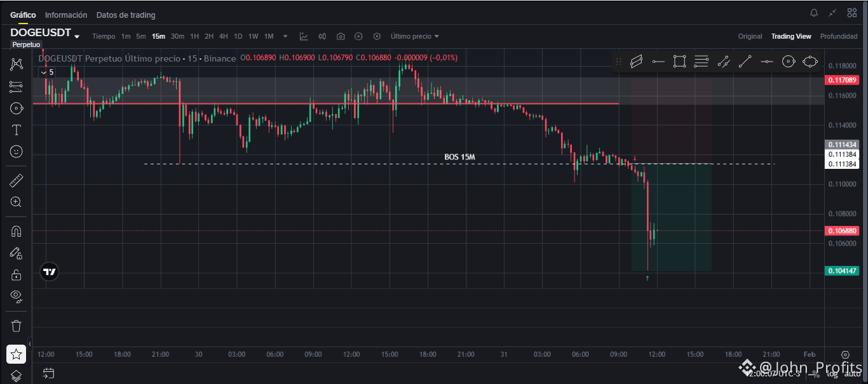
Task: Toggle stay-in-drawing-mode pencil lock
Action: [x=17, y=253]
